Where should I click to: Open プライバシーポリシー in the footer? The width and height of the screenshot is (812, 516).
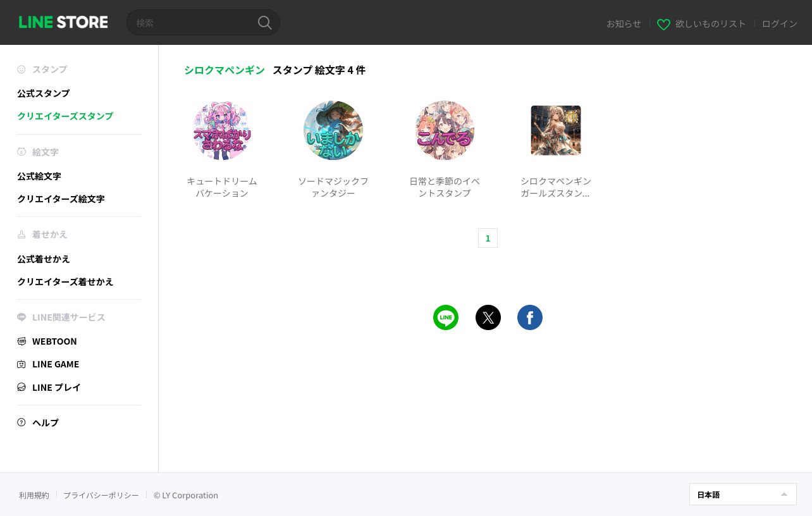101,495
